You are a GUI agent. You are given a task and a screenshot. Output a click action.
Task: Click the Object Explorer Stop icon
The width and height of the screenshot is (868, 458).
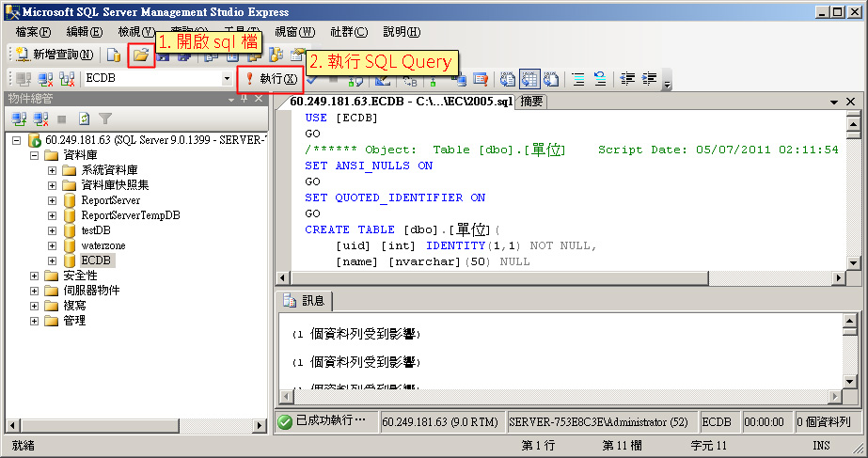point(62,118)
